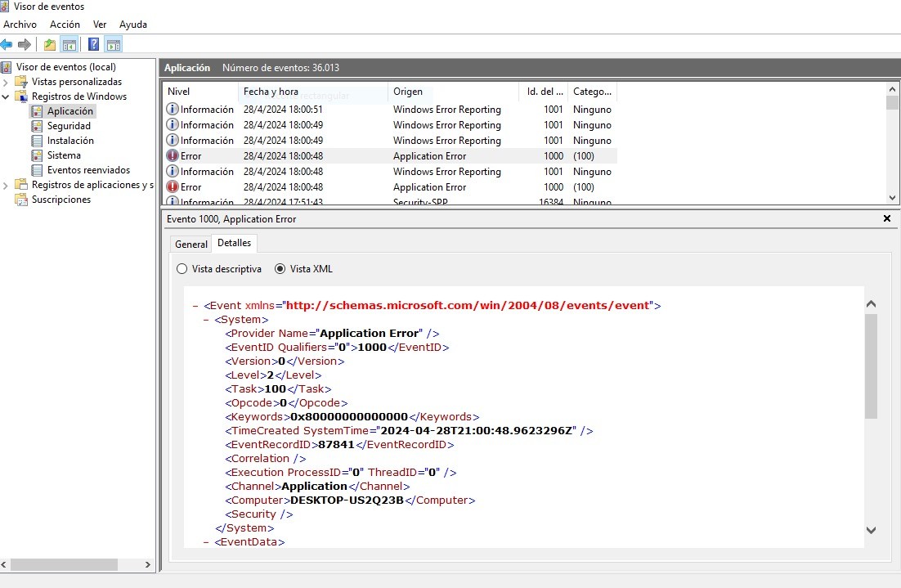The image size is (901, 588).
Task: Select the Vista descriptiva radio button
Action: (182, 269)
